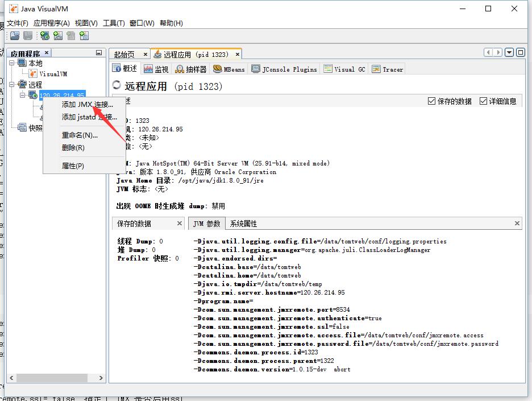The width and height of the screenshot is (532, 401).
Task: Click the 远程 network hosts icon
Action: (22, 84)
